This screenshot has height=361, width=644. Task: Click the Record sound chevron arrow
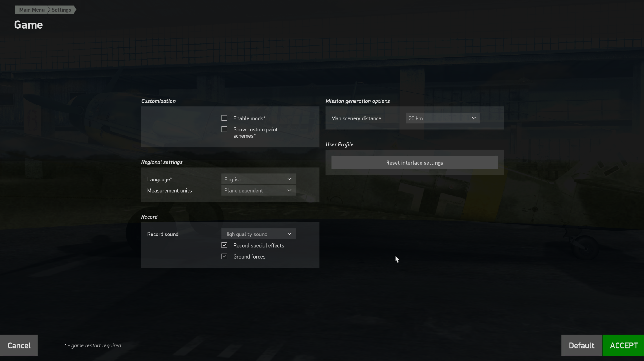pyautogui.click(x=289, y=234)
